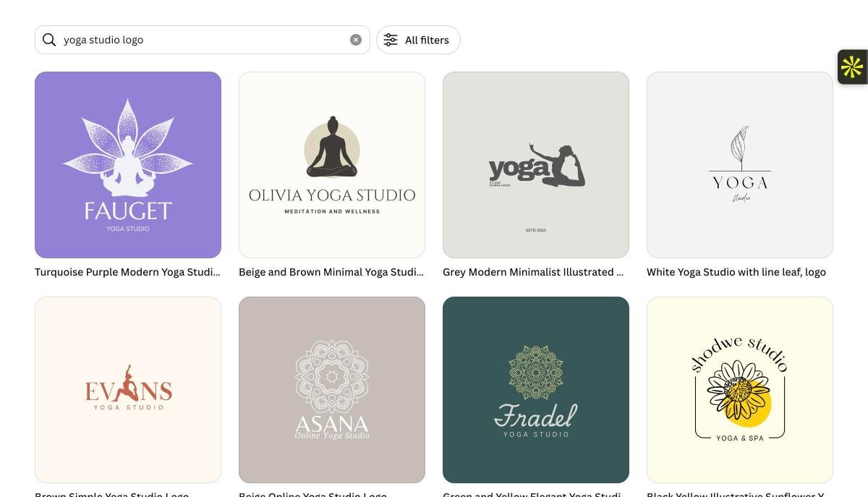Select the grey yoga pose logo template

pyautogui.click(x=536, y=165)
